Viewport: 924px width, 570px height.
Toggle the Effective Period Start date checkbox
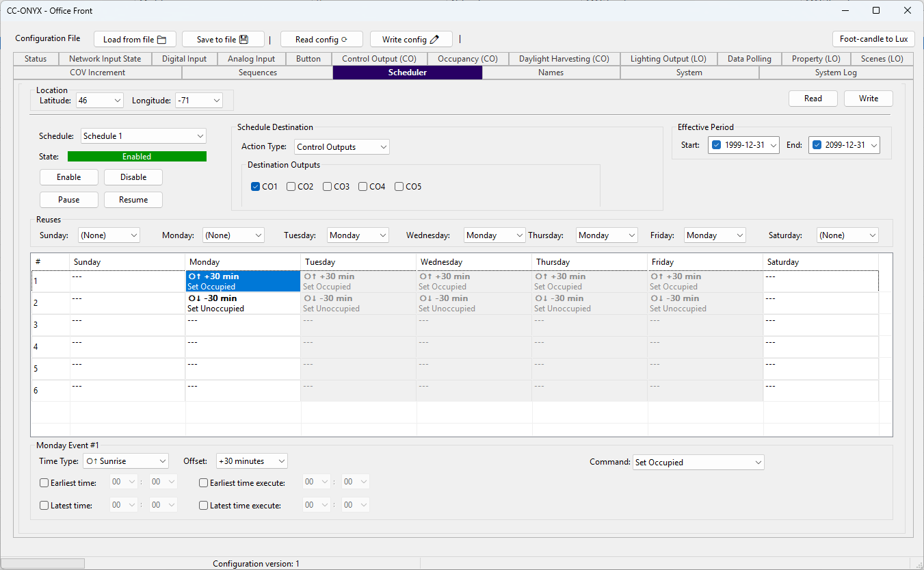(x=716, y=145)
